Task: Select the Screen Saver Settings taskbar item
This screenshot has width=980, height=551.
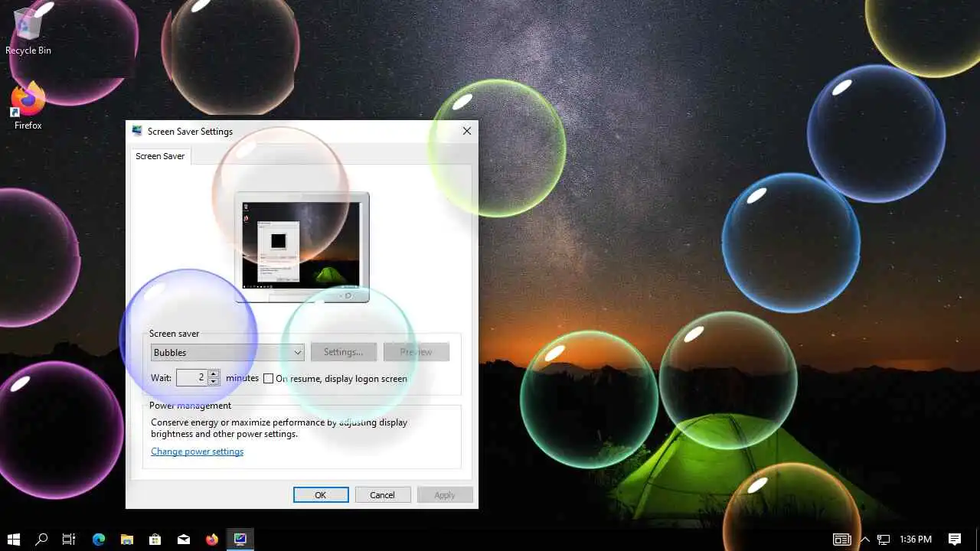Action: pyautogui.click(x=240, y=540)
